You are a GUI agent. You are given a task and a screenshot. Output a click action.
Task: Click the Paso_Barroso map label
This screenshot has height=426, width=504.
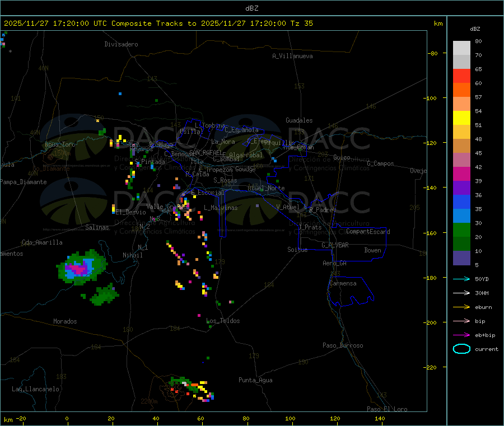343,345
